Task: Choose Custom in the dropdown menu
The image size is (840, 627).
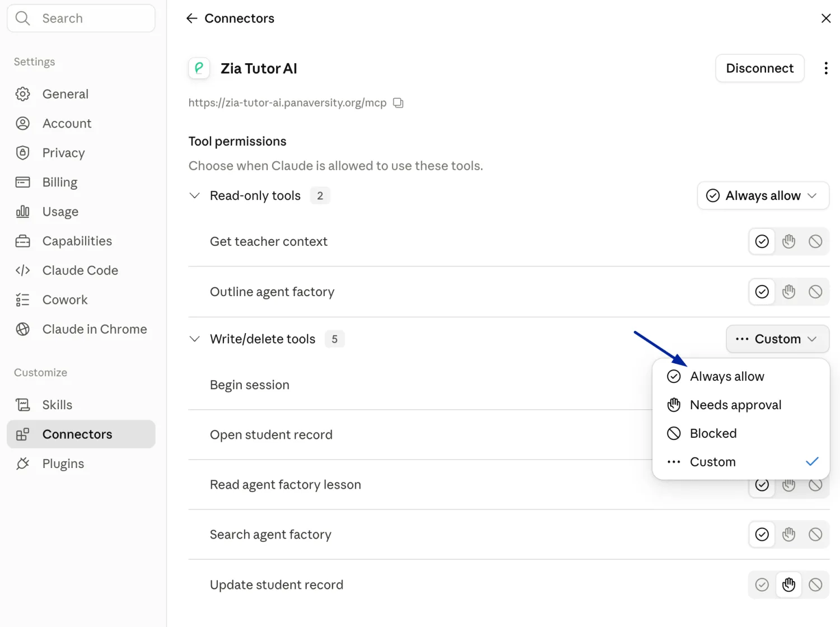Action: [x=741, y=462]
